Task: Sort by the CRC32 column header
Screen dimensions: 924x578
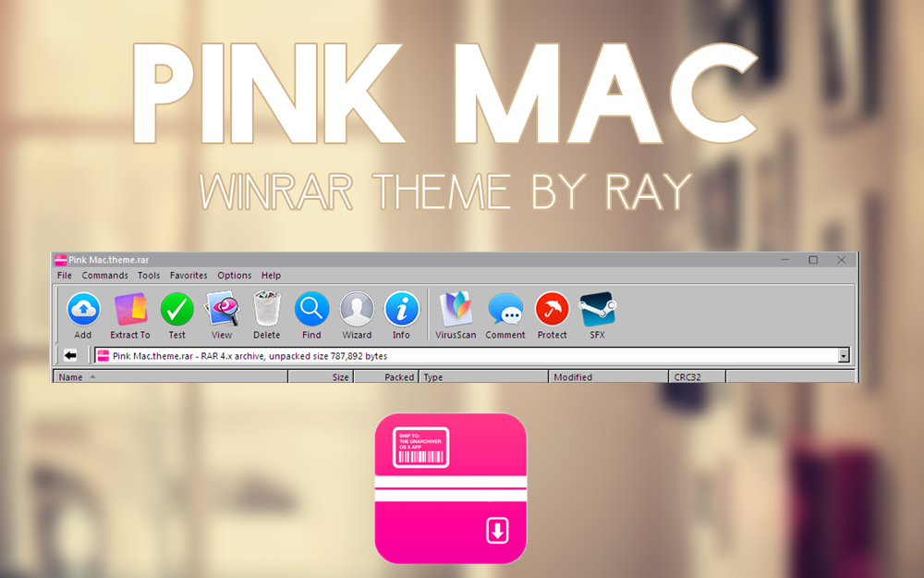Action: [697, 377]
